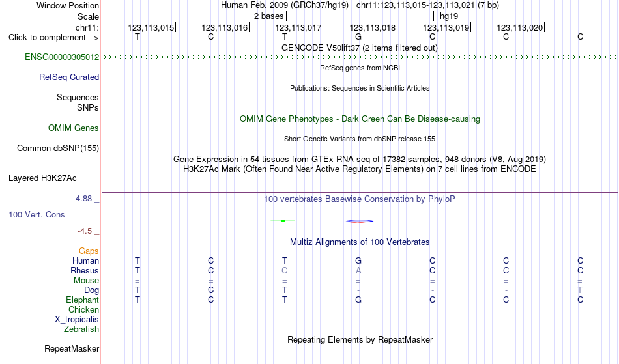Click the '2 bases' scale bar label
The image size is (619, 364).
[x=268, y=16]
